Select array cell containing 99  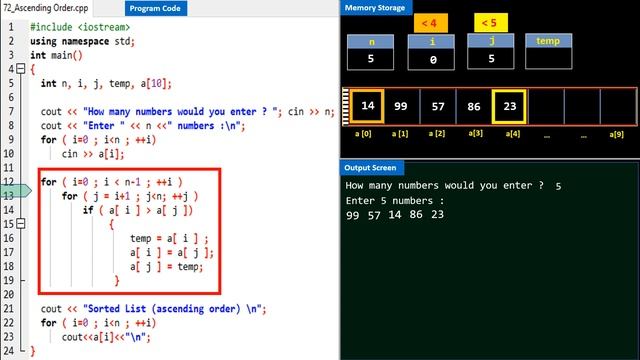[x=401, y=107]
